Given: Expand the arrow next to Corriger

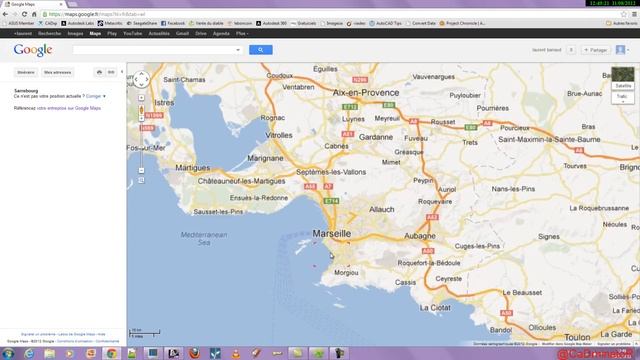Looking at the screenshot, I should [x=104, y=96].
